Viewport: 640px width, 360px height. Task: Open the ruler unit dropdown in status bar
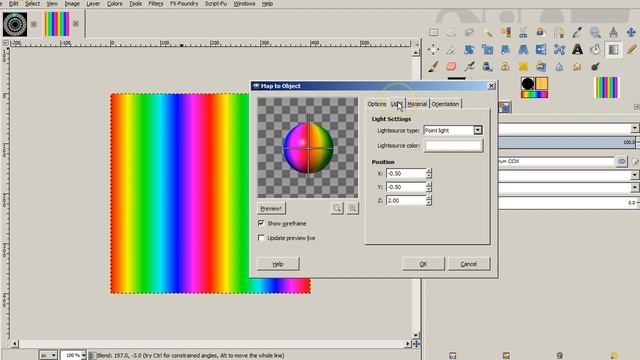pos(48,356)
